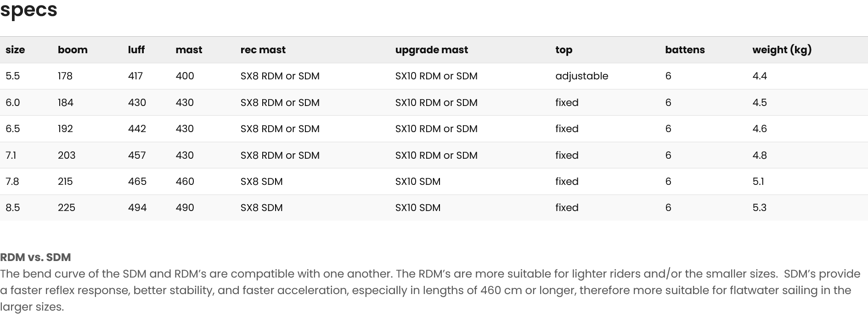Select the 'adjustable' top cell

tap(581, 76)
